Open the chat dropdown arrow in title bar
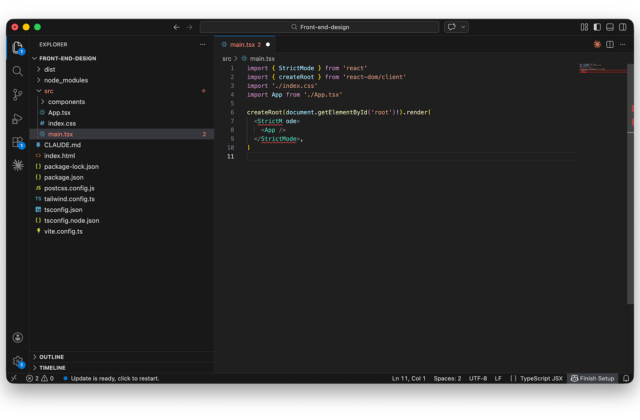Image resolution: width=640 pixels, height=420 pixels. (x=463, y=27)
